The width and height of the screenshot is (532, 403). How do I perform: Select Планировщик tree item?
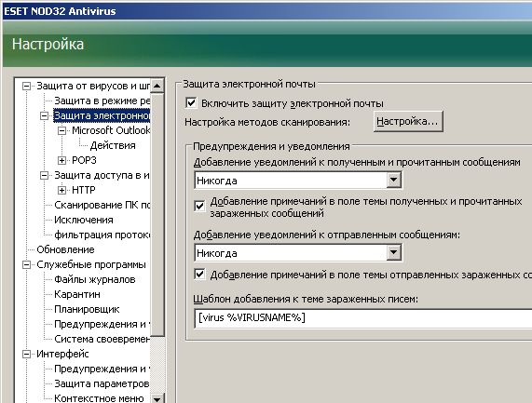[87, 309]
